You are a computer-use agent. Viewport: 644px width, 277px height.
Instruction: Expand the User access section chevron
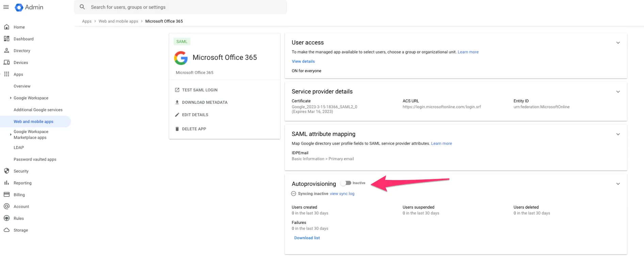pyautogui.click(x=618, y=43)
